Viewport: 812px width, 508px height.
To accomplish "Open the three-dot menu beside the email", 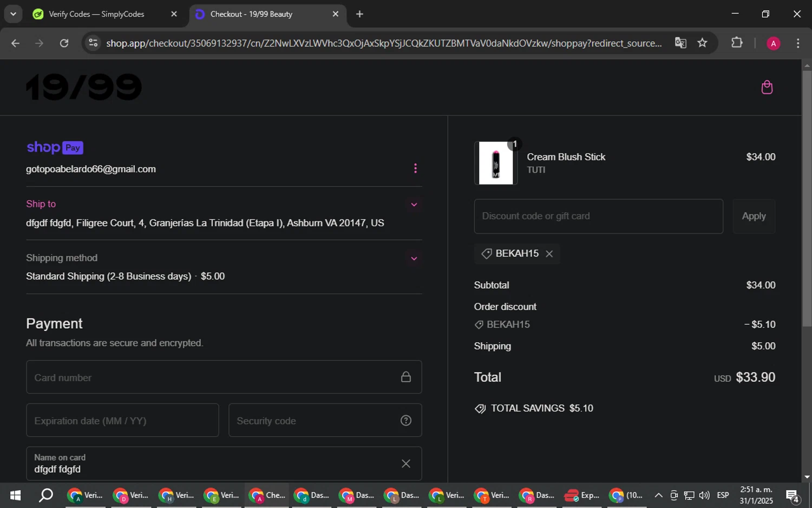I will (415, 168).
